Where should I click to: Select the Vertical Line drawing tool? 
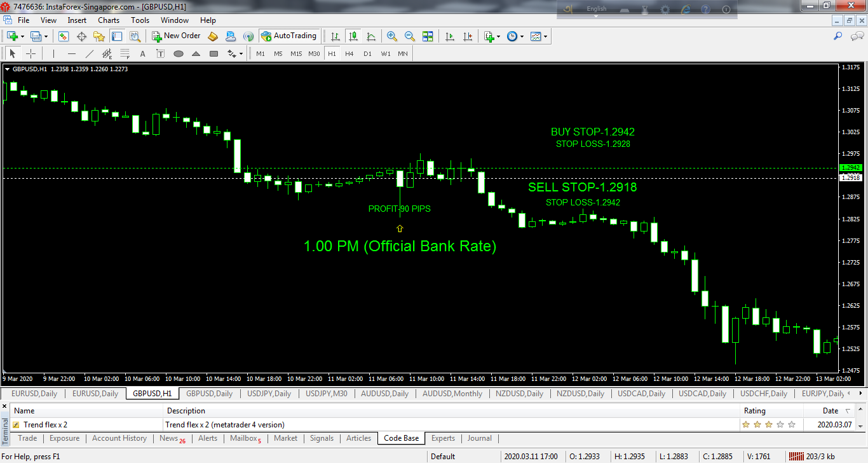(54, 53)
